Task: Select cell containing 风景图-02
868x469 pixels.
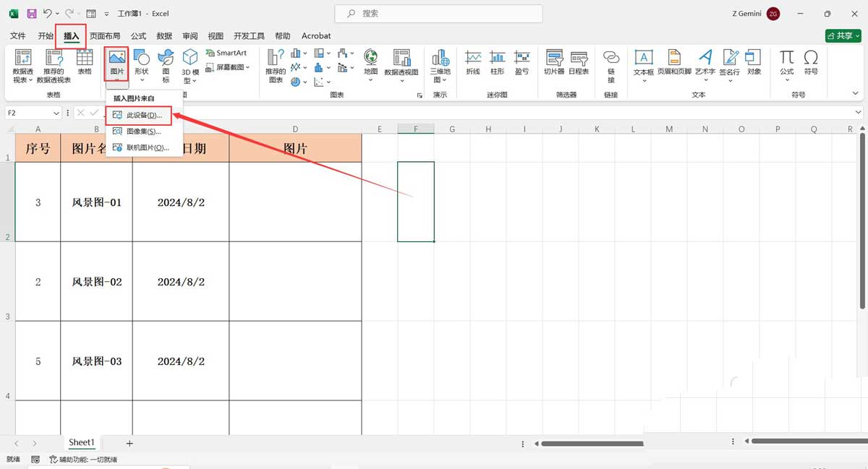Action: pos(96,282)
